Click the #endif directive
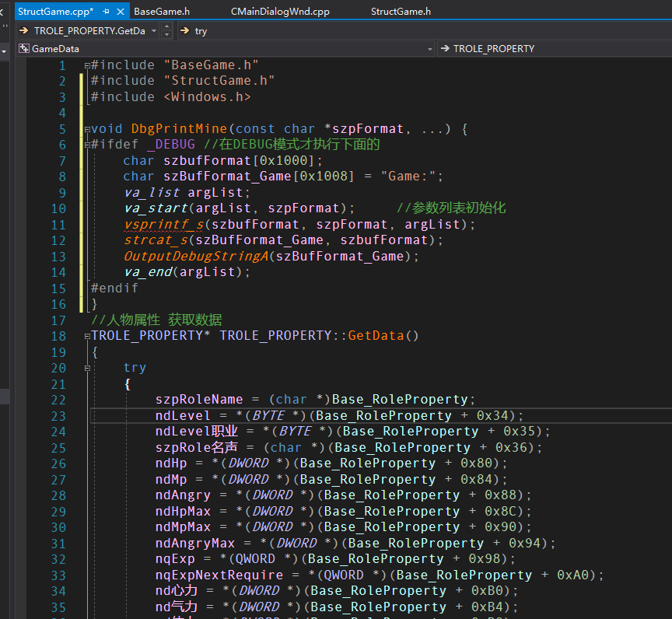Screen dimensions: 672x619 [114, 288]
